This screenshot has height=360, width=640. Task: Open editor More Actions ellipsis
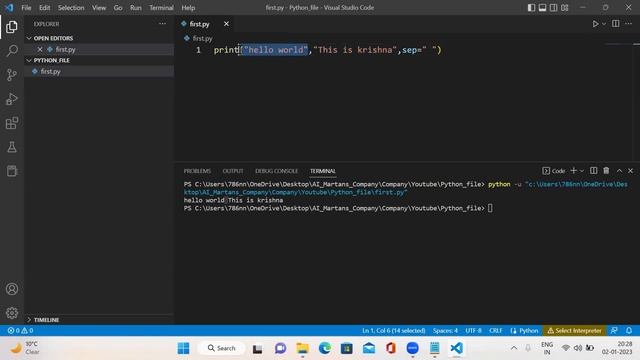tap(628, 24)
